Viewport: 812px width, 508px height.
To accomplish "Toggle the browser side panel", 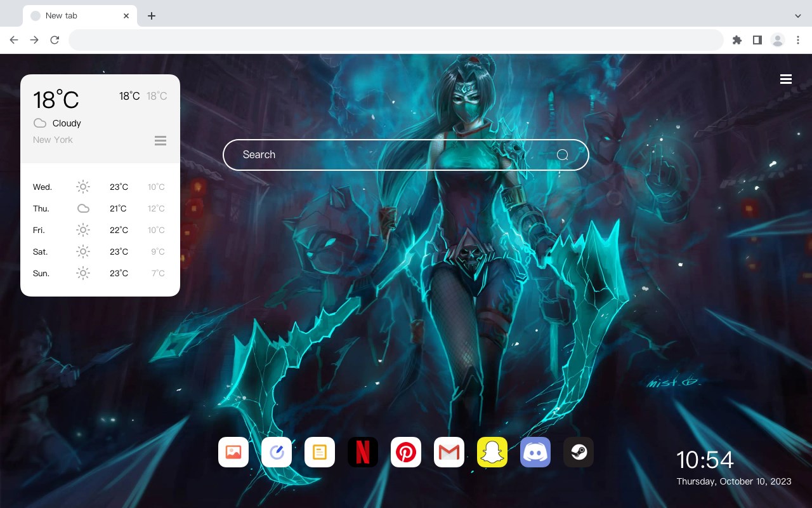I will pos(757,40).
